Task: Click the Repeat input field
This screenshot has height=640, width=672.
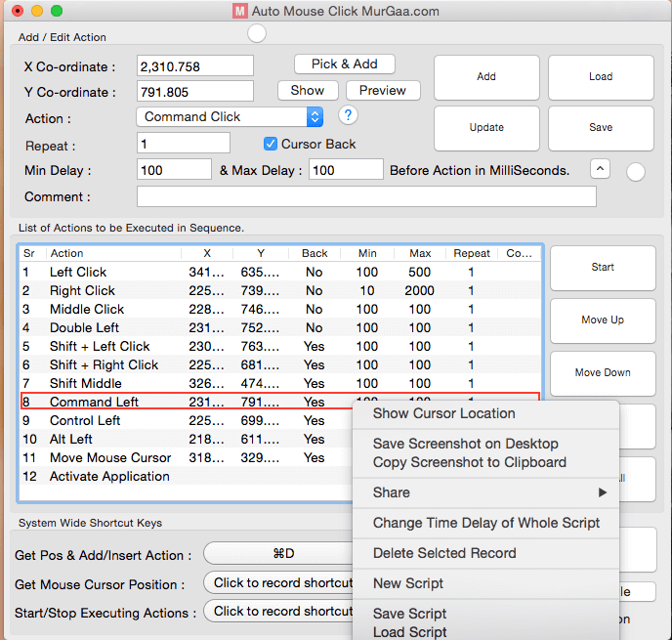Action: coord(184,143)
